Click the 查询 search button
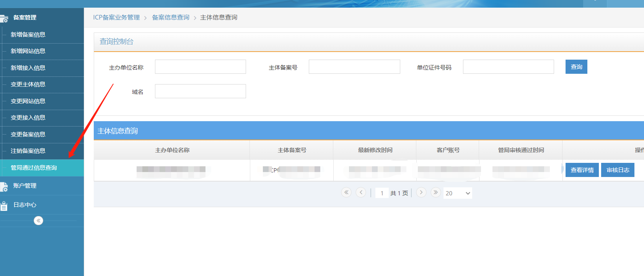The height and width of the screenshot is (276, 644). coord(576,67)
